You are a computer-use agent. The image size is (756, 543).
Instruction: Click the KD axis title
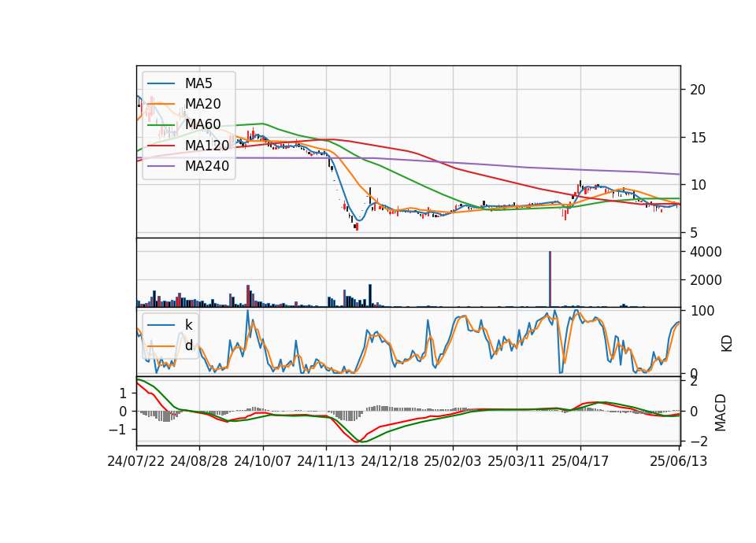(727, 344)
